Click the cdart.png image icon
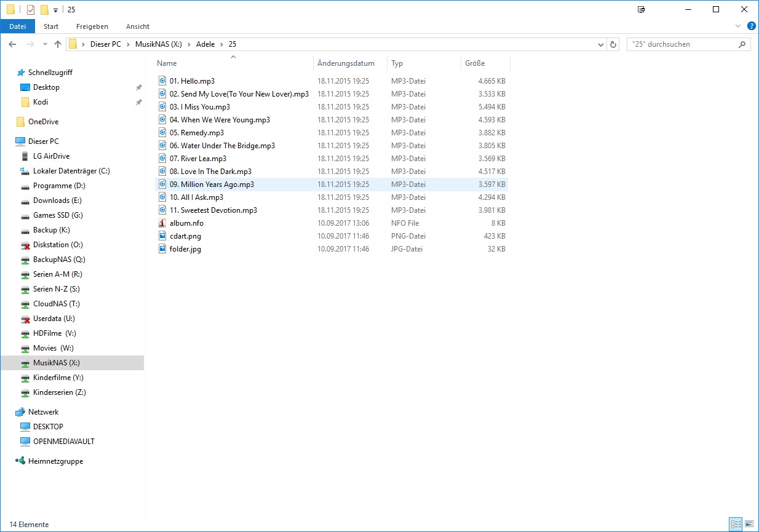The width and height of the screenshot is (759, 532). (x=162, y=236)
